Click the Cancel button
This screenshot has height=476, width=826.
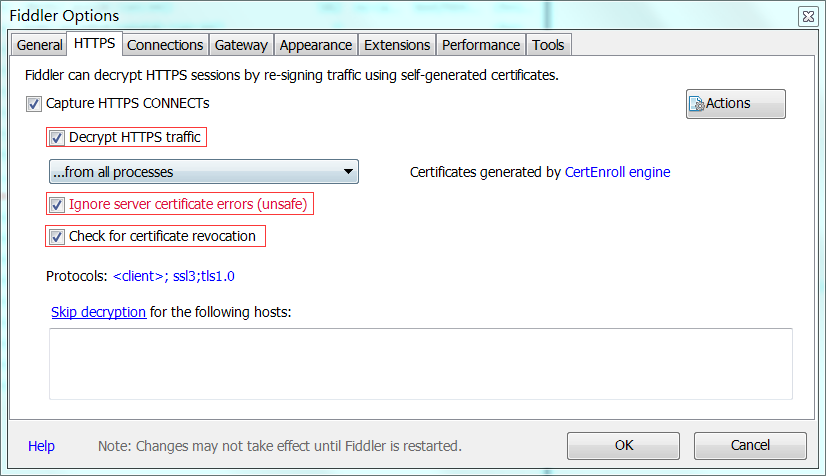pyautogui.click(x=750, y=445)
